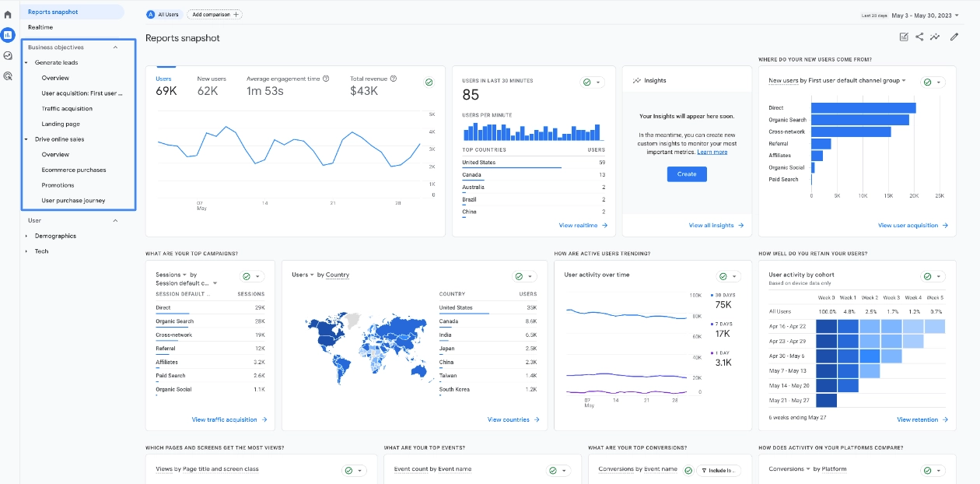Click the Create insights button
Screen dimensions: 980x484
[686, 174]
